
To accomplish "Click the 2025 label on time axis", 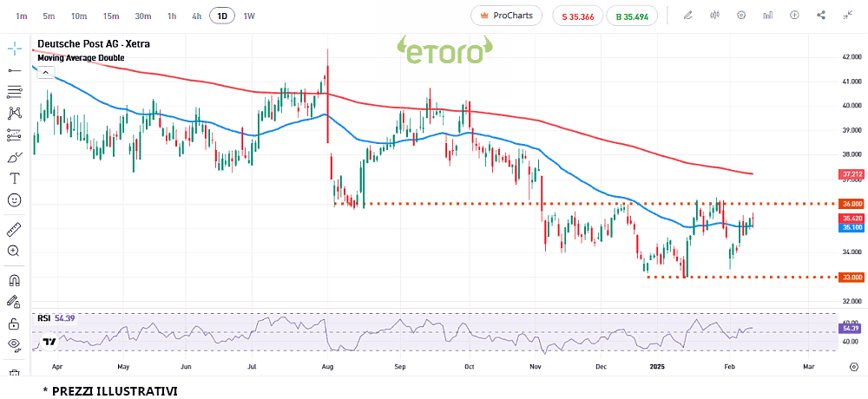I will (x=658, y=366).
